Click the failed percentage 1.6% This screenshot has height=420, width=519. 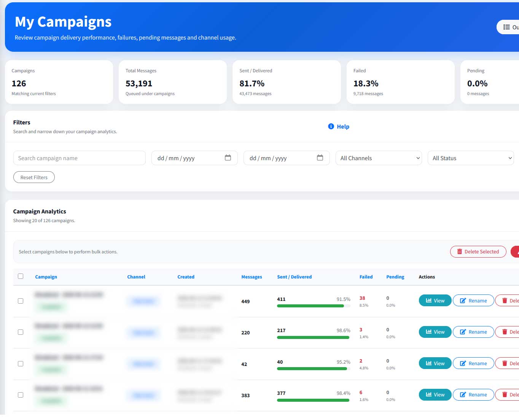(x=364, y=399)
